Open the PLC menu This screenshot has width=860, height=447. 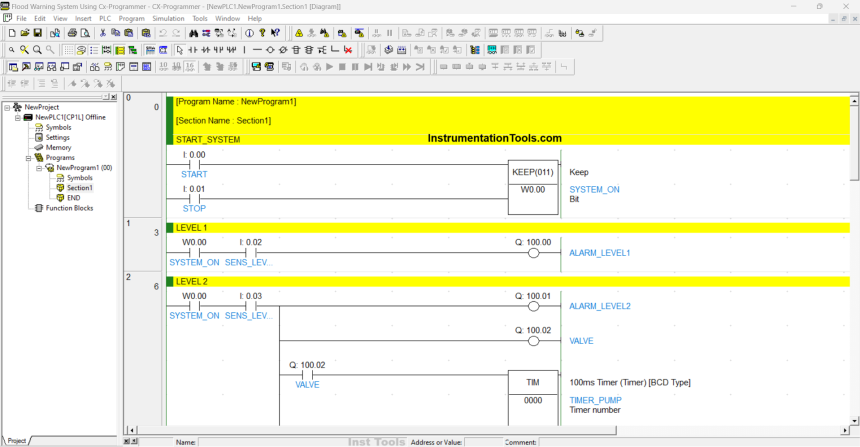(105, 18)
